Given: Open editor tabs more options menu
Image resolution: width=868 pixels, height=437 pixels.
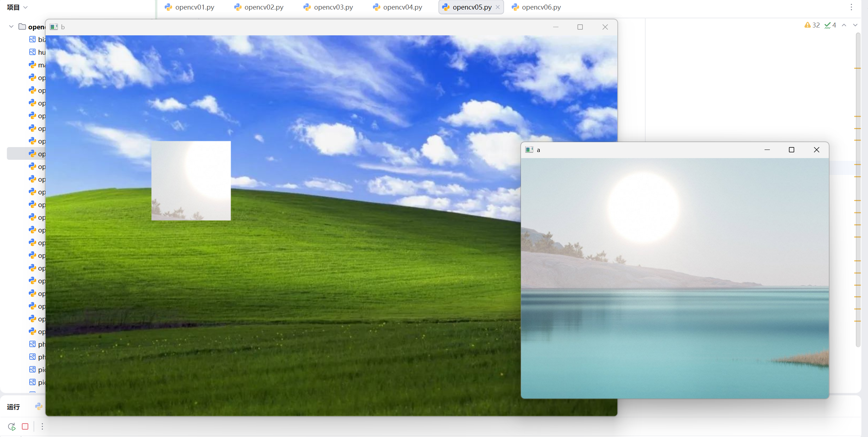Looking at the screenshot, I should coord(851,7).
